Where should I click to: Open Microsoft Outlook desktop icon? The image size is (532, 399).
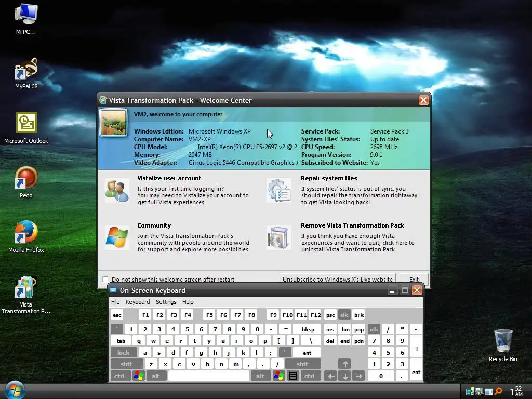click(x=26, y=128)
